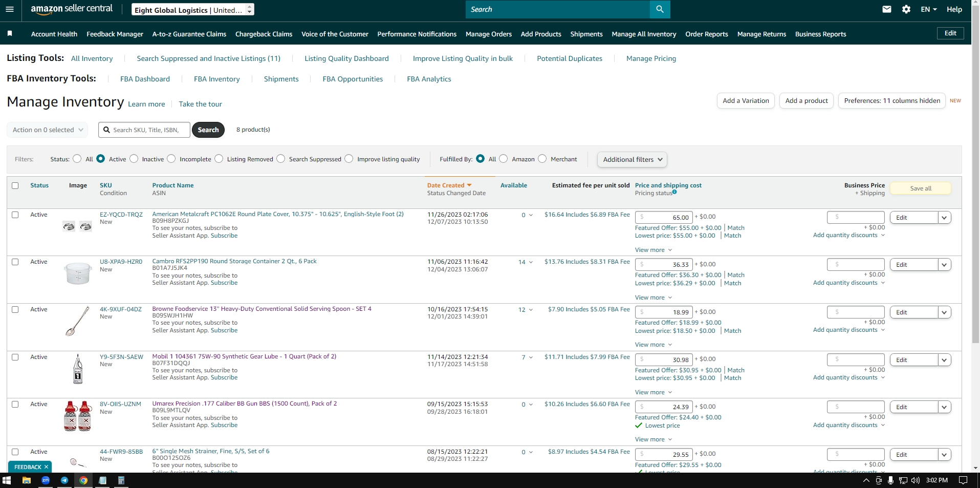Click the Amazon Seller Central logo
Screen dimensions: 980x488
pos(72,9)
